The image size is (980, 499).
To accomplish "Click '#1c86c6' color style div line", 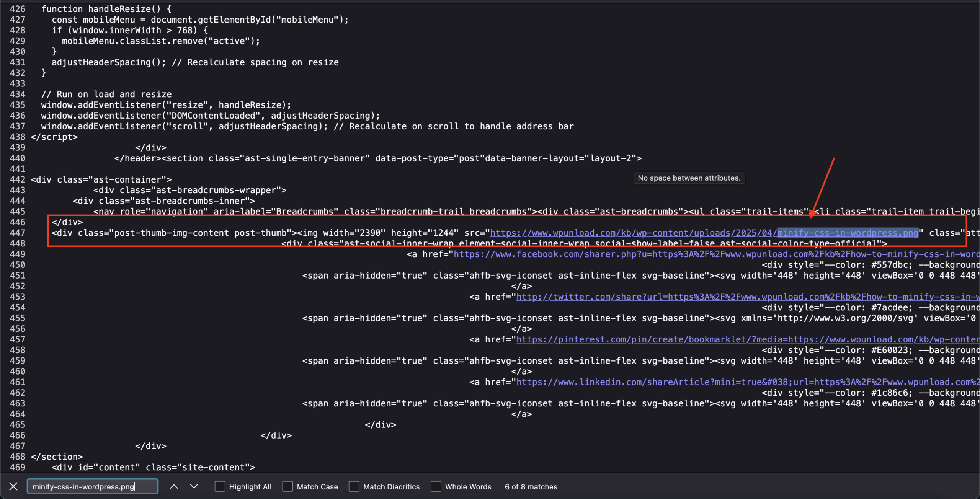I will pos(871,393).
